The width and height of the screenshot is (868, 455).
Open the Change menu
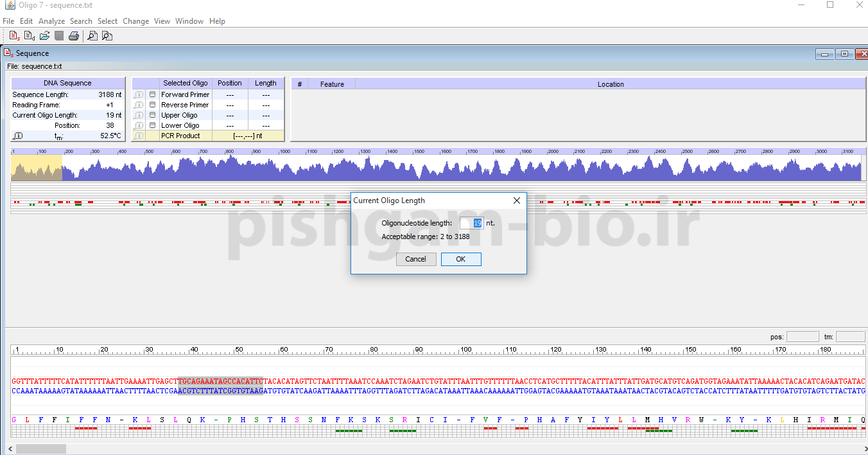click(x=135, y=21)
